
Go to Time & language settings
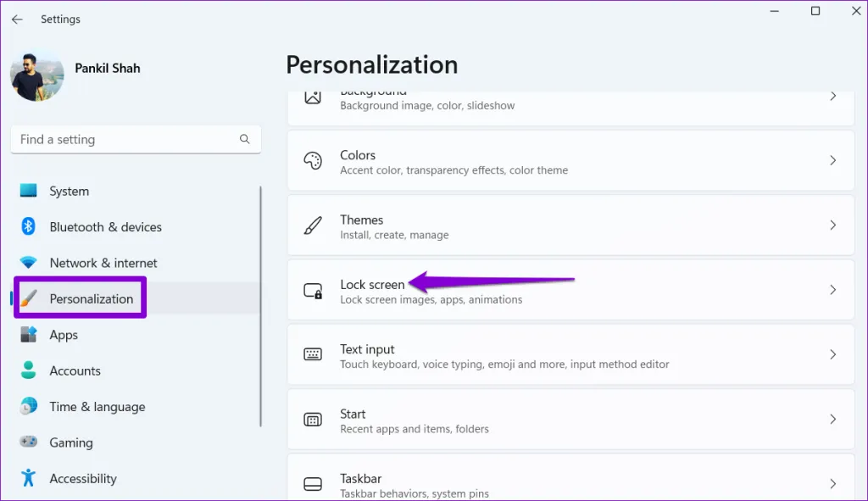(97, 407)
